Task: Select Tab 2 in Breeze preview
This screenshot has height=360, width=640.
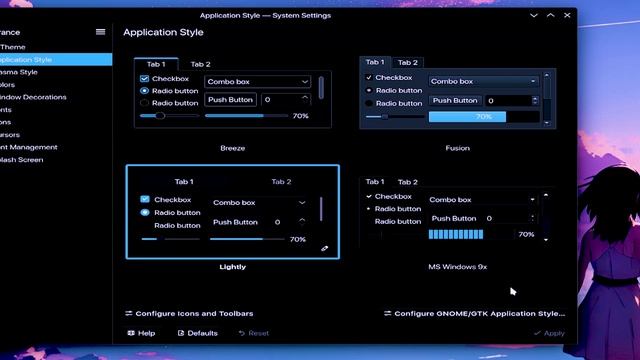Action: (x=200, y=64)
